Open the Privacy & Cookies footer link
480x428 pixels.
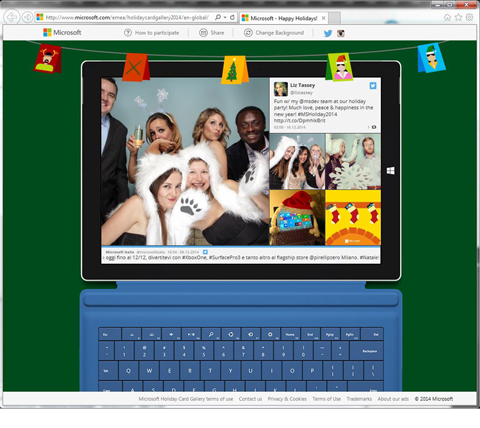click(x=287, y=399)
